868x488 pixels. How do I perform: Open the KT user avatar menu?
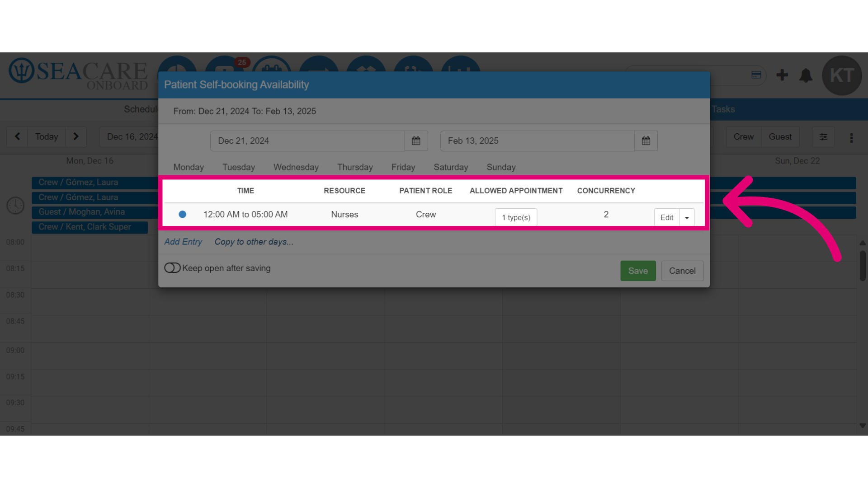click(x=842, y=75)
